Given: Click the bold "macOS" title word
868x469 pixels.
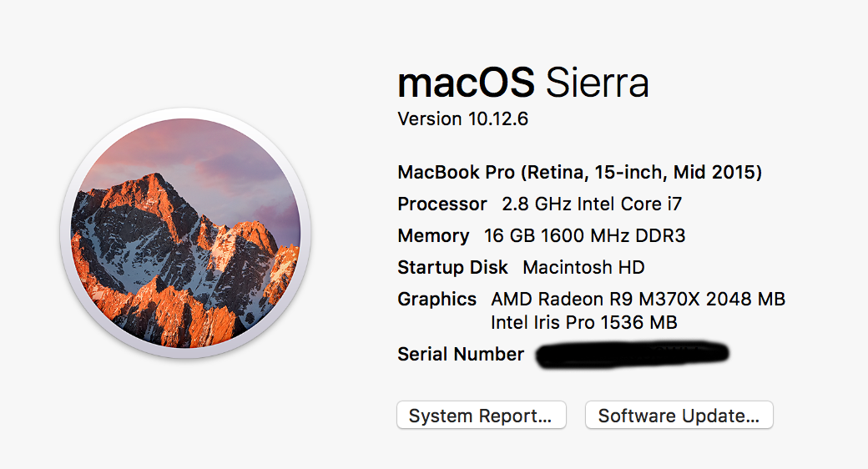Looking at the screenshot, I should pyautogui.click(x=466, y=83).
